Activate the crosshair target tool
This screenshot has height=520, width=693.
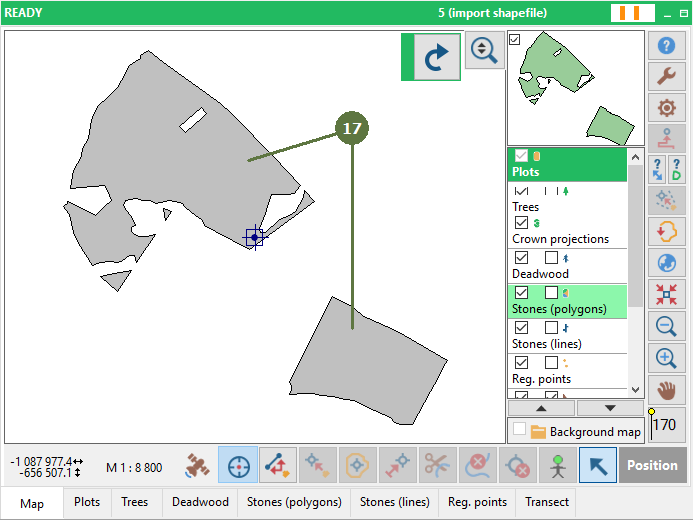pyautogui.click(x=238, y=466)
